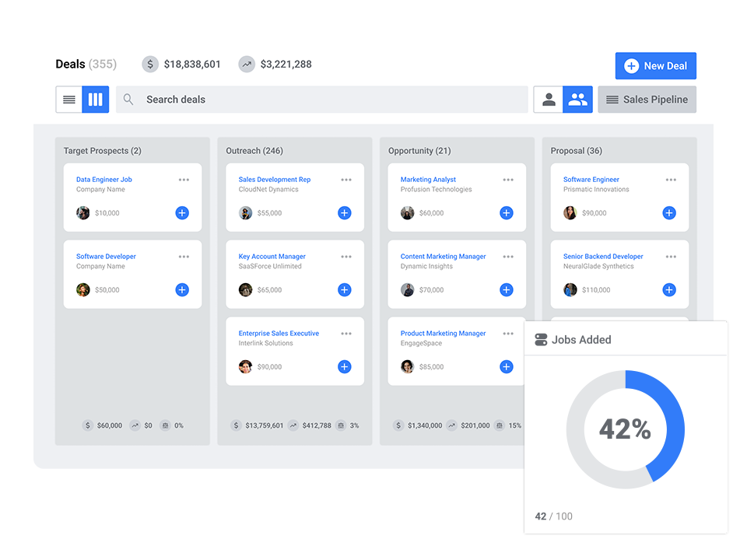Click plus icon on Key Account Manager card
This screenshot has height=560, width=747.
345,290
